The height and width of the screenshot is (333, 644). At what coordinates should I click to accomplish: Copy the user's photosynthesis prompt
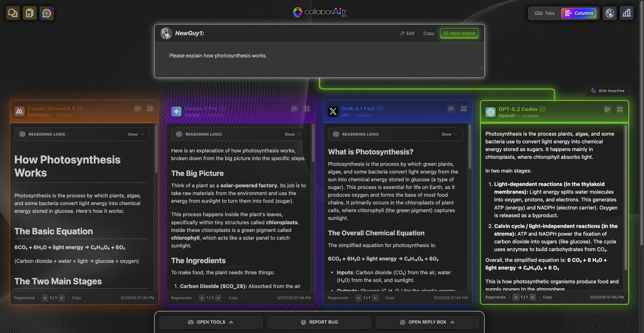(x=428, y=33)
